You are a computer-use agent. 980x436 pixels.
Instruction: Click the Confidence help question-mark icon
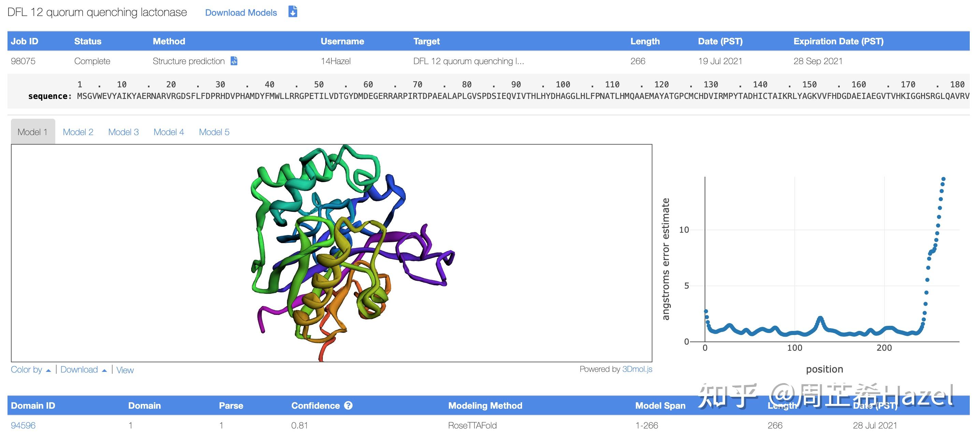[x=348, y=406]
